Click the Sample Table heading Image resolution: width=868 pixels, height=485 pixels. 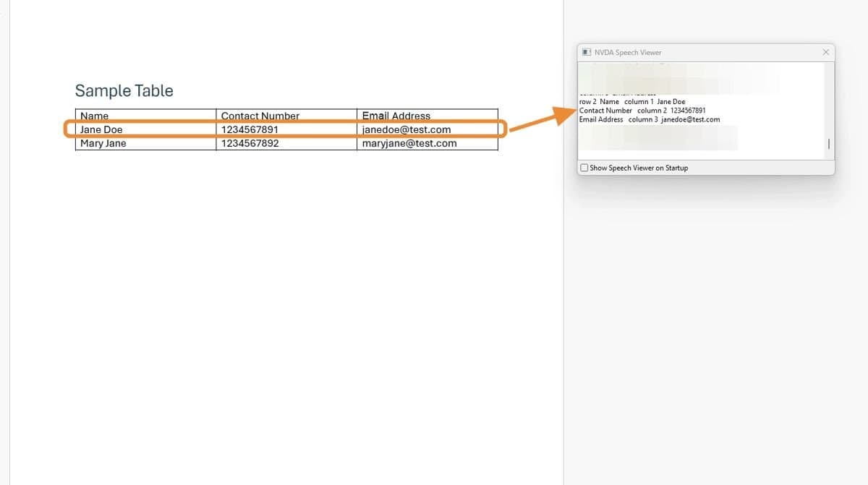tap(124, 91)
